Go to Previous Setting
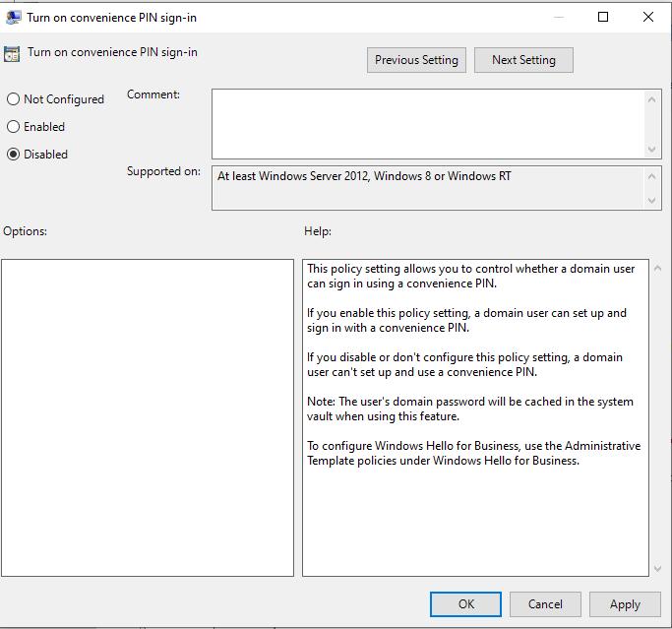 416,60
